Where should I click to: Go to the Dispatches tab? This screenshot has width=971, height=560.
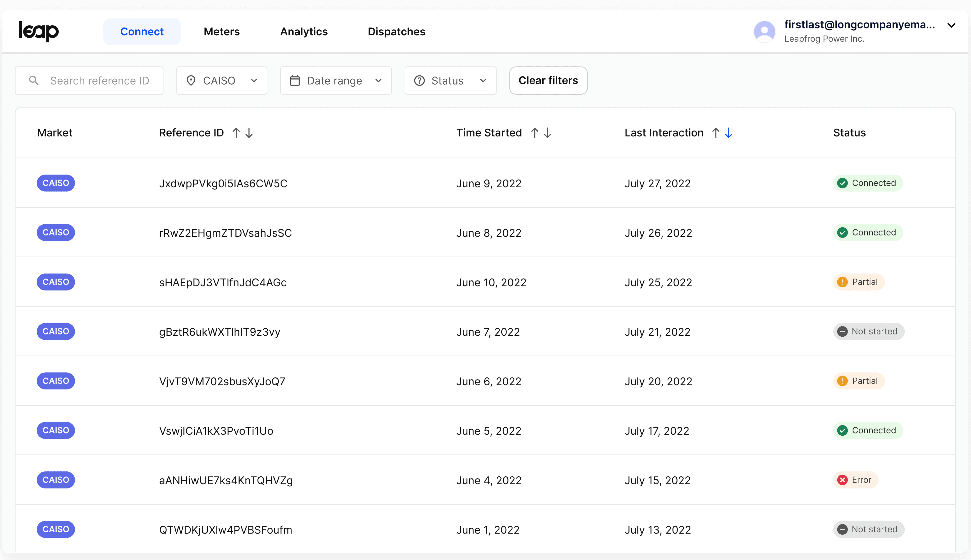[396, 32]
